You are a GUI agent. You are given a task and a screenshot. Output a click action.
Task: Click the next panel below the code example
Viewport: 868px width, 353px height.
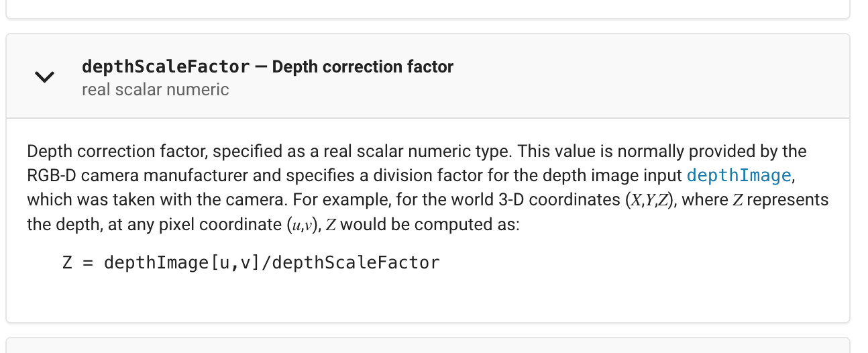428,345
